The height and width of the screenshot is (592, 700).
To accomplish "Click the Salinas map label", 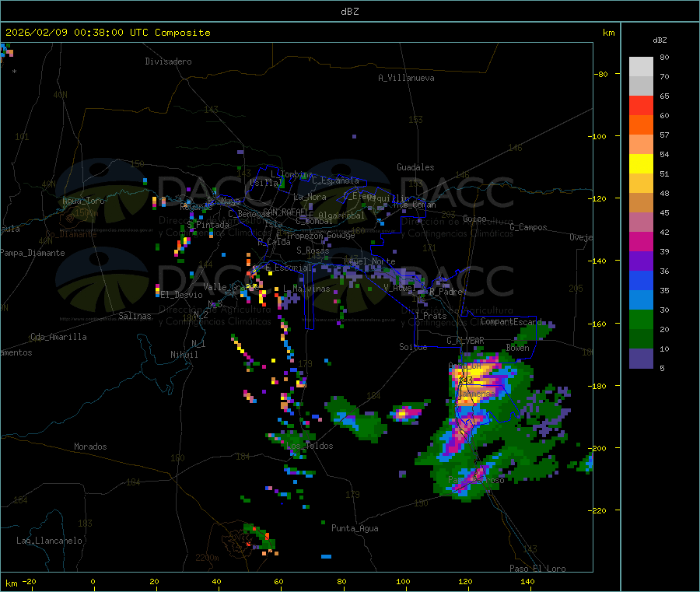I will click(135, 316).
